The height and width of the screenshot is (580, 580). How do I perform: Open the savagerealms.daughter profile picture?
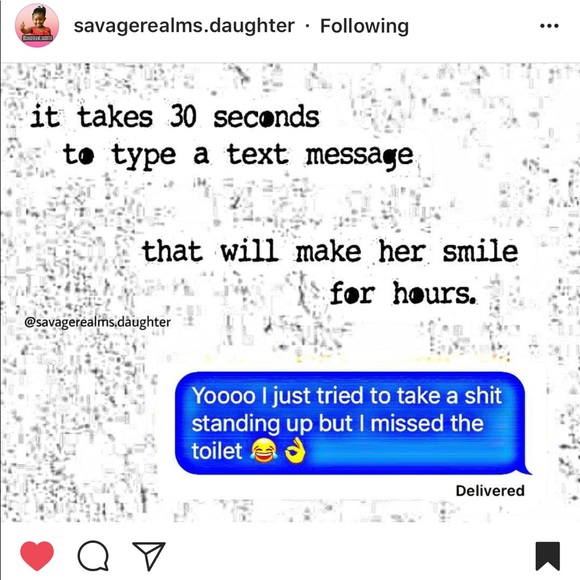point(37,26)
